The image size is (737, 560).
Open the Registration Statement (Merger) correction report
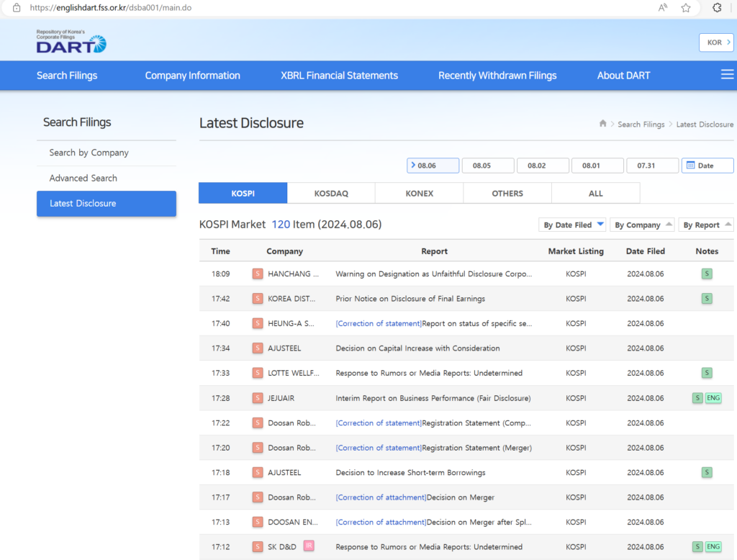tap(434, 448)
